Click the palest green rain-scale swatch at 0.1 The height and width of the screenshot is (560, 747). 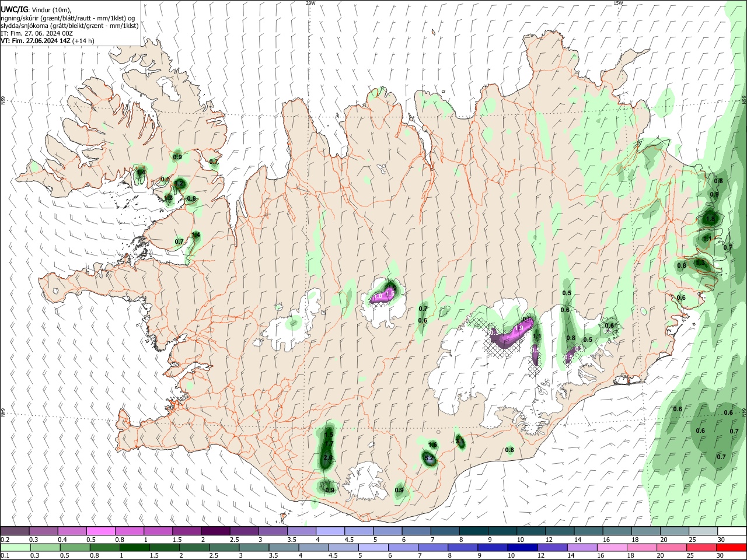(15, 548)
